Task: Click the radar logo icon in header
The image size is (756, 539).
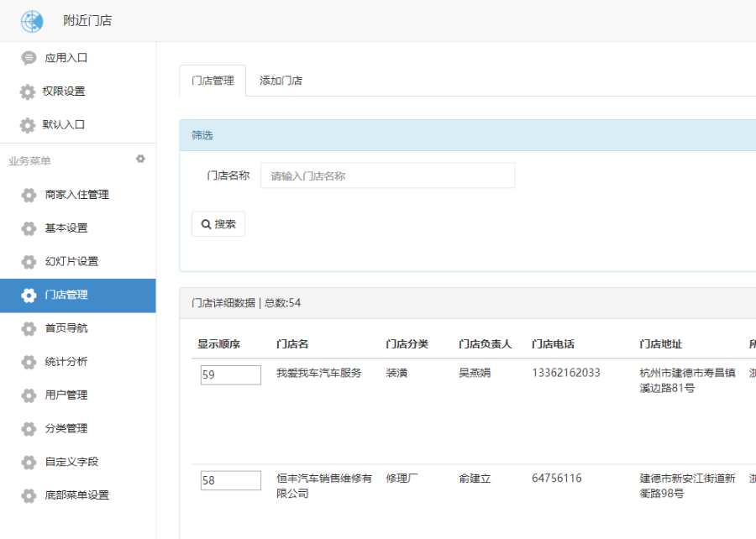Action: (x=31, y=21)
